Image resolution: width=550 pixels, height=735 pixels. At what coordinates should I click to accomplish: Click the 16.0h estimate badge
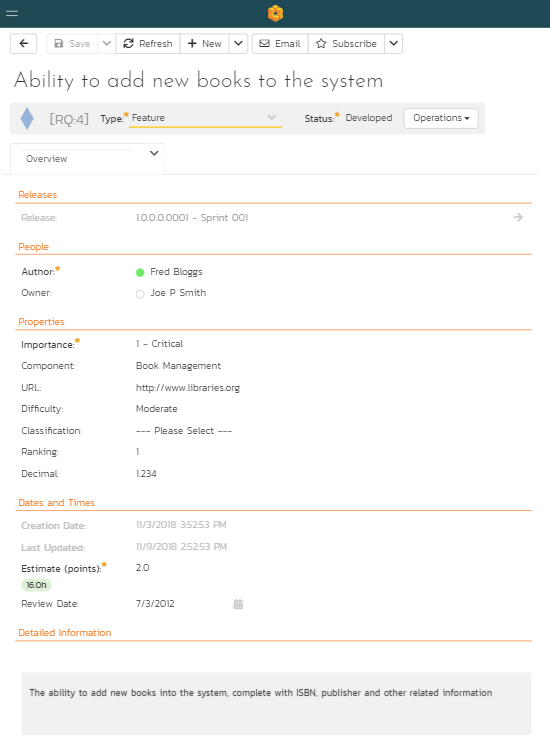(36, 585)
